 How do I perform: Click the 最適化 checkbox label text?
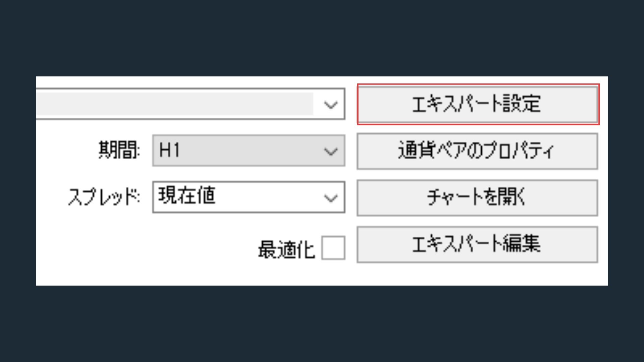coord(286,249)
